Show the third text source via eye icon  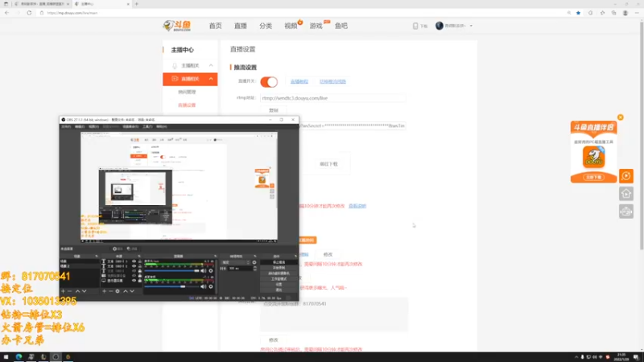[x=134, y=271]
